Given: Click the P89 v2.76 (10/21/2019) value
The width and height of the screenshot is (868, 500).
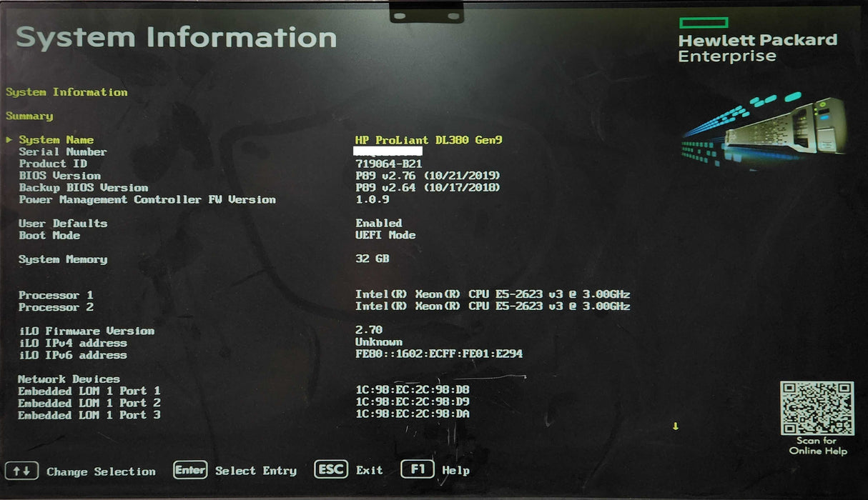Looking at the screenshot, I should coord(428,176).
